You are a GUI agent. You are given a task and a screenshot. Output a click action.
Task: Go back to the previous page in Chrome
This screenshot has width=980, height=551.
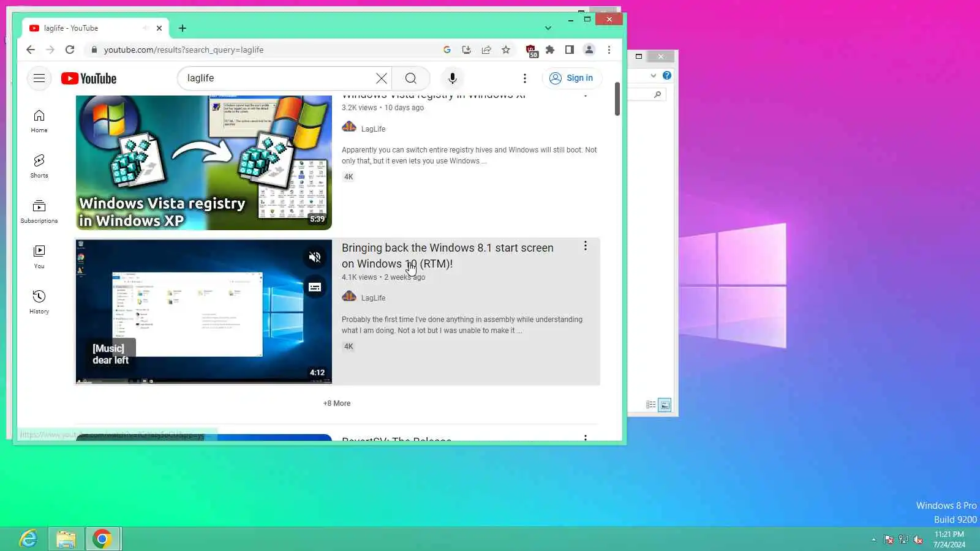pyautogui.click(x=31, y=50)
